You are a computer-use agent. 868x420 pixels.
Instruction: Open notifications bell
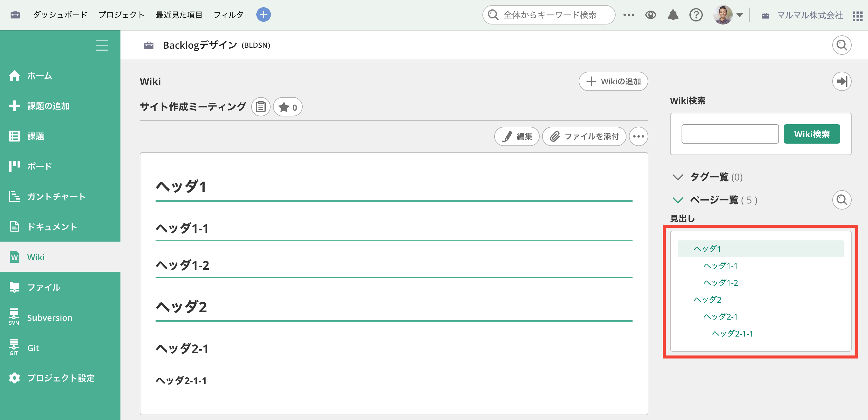pyautogui.click(x=673, y=15)
